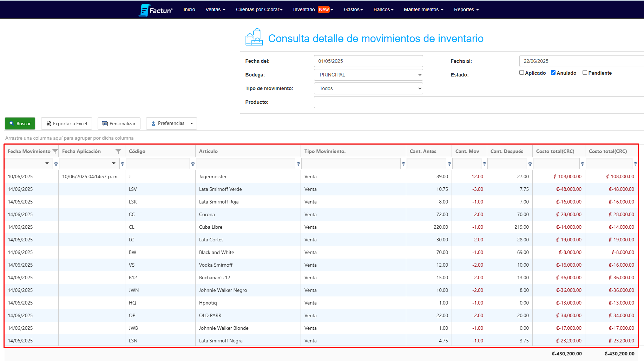644x361 pixels.
Task: Click the Personalizar button
Action: (x=119, y=123)
